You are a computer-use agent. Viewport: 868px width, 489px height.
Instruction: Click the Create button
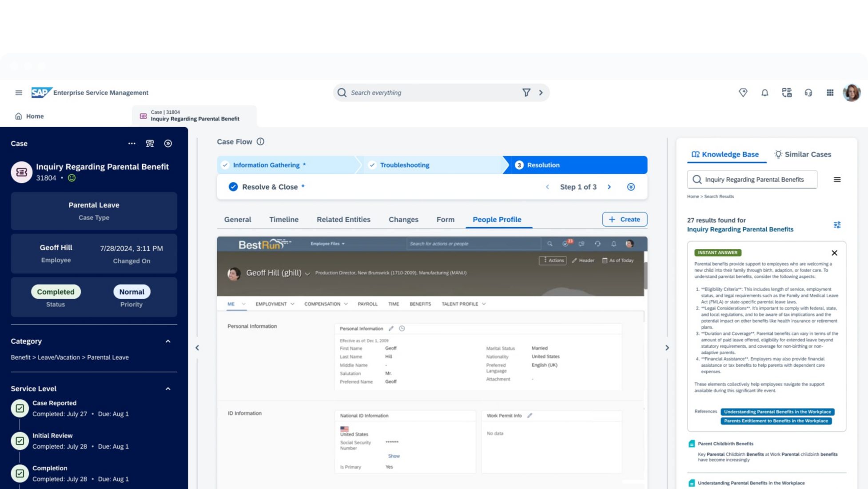pos(624,219)
